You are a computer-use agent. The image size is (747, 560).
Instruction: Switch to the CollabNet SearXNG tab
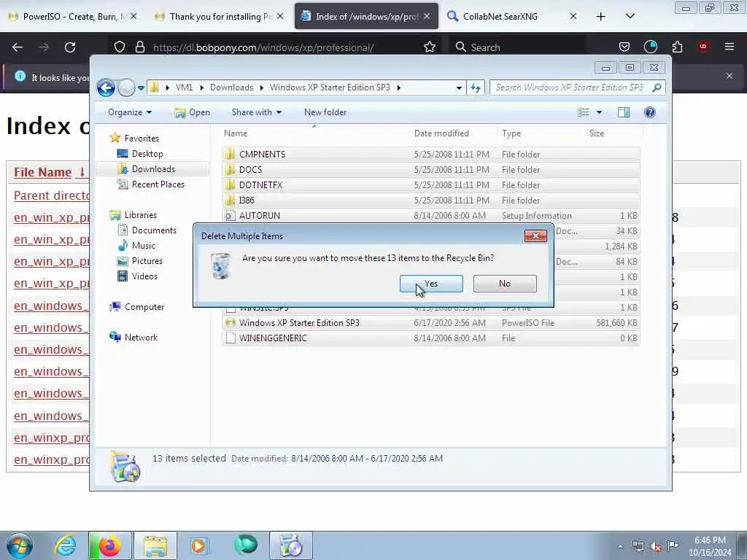click(512, 17)
